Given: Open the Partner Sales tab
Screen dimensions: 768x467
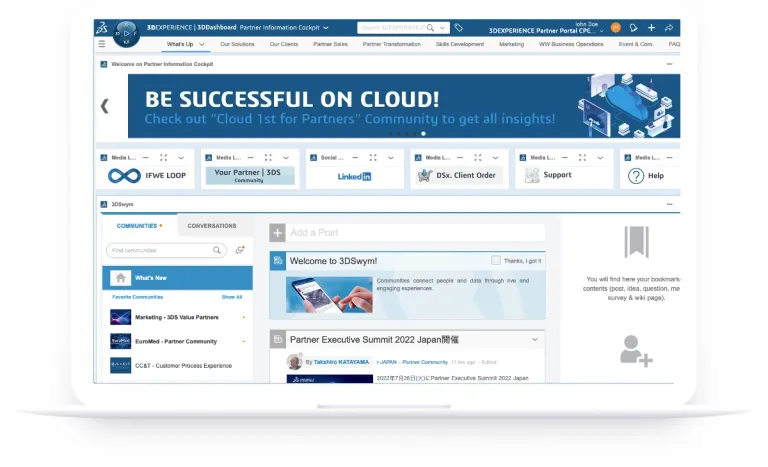Looking at the screenshot, I should click(x=330, y=44).
